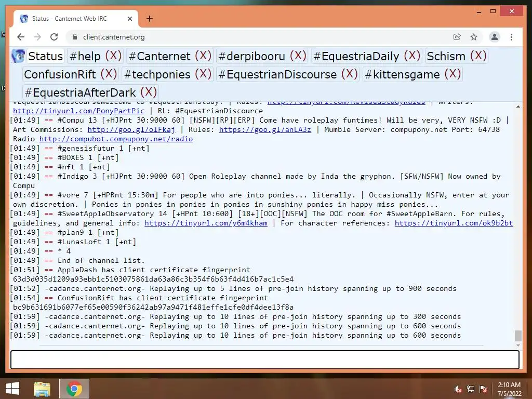Switch to the #EquestriaDaily channel tab
532x399 pixels.
pyautogui.click(x=356, y=56)
